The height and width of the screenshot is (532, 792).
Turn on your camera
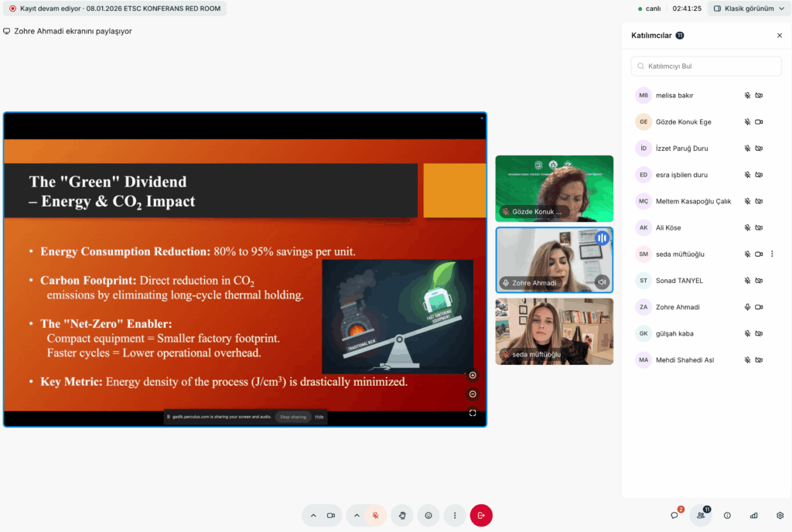[x=331, y=515]
